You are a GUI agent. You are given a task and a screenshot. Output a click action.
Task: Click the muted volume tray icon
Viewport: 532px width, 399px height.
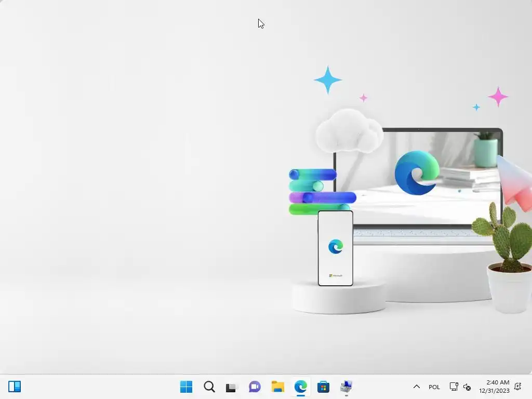467,387
